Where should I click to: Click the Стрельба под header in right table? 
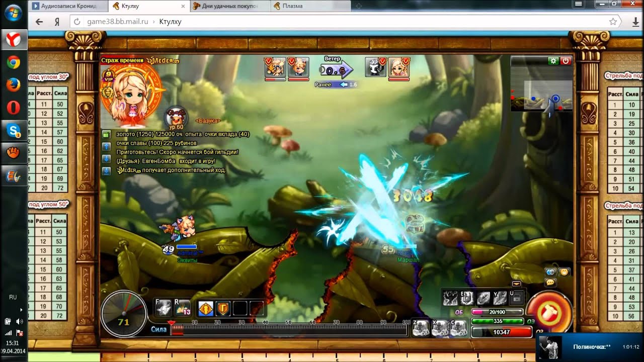tap(624, 75)
